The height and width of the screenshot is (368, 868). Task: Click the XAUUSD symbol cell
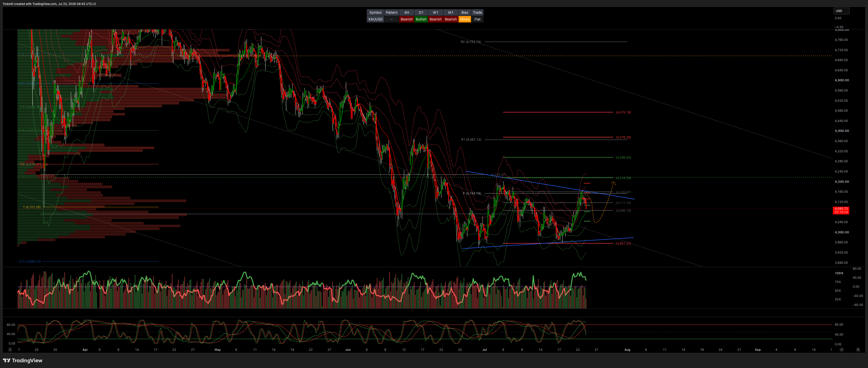(x=375, y=19)
